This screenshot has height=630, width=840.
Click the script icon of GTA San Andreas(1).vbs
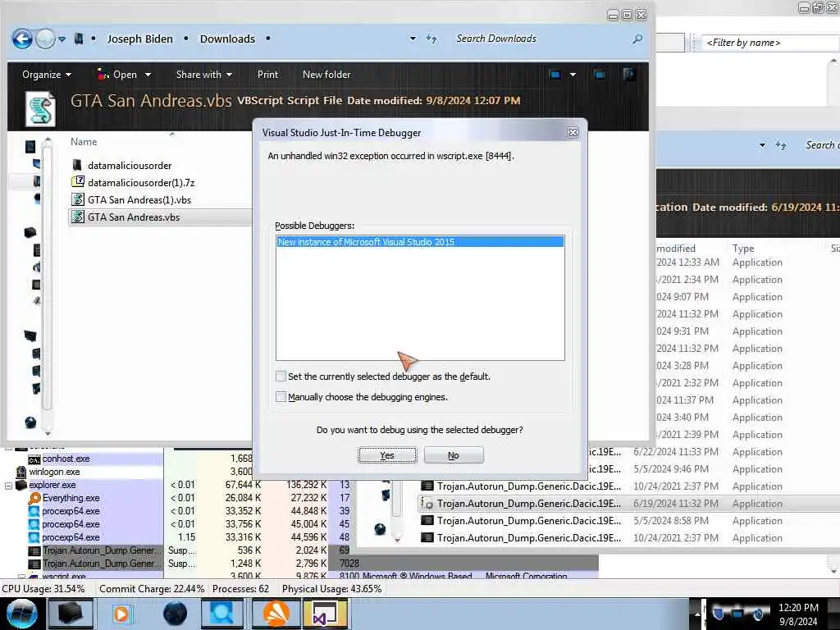coord(78,199)
